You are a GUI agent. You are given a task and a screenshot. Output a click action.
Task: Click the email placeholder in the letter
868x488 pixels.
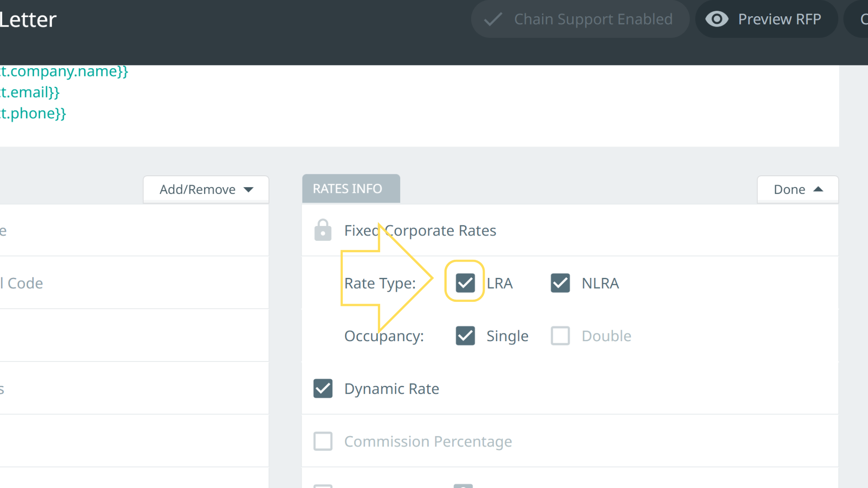click(30, 92)
